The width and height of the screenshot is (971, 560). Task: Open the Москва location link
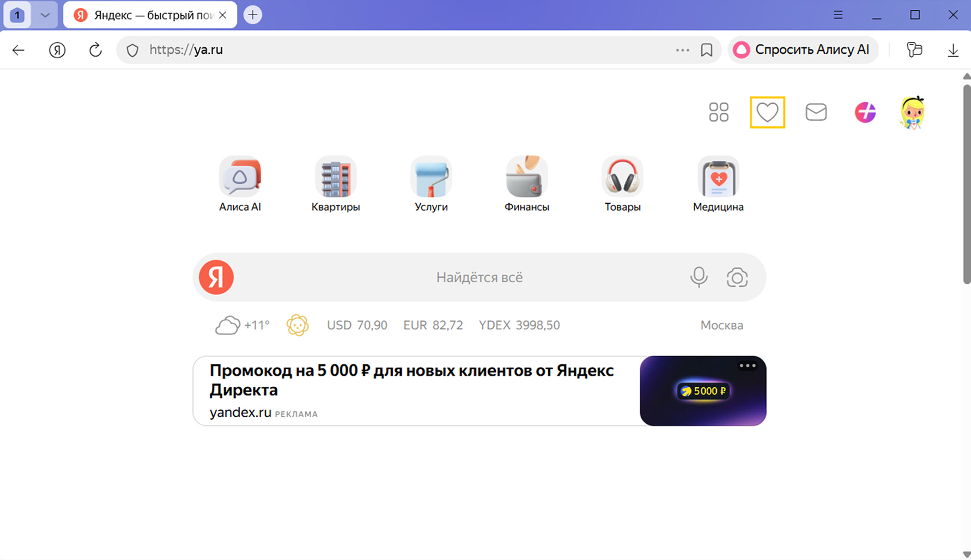pos(721,325)
